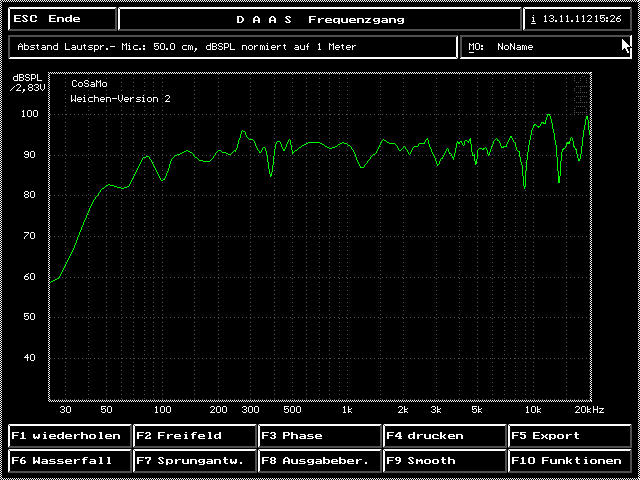The height and width of the screenshot is (480, 640).
Task: Click the 20kHz frequency axis label
Action: [589, 410]
